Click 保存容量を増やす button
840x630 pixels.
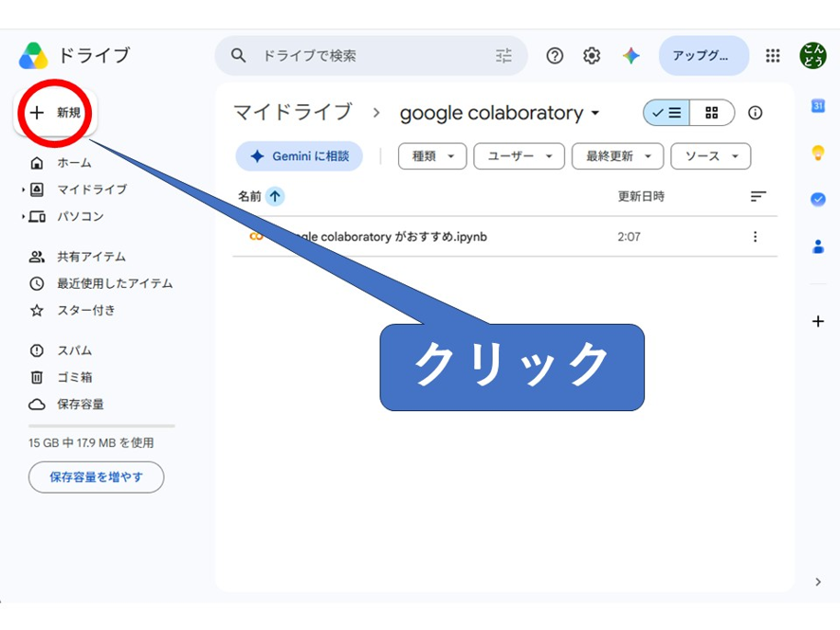97,477
